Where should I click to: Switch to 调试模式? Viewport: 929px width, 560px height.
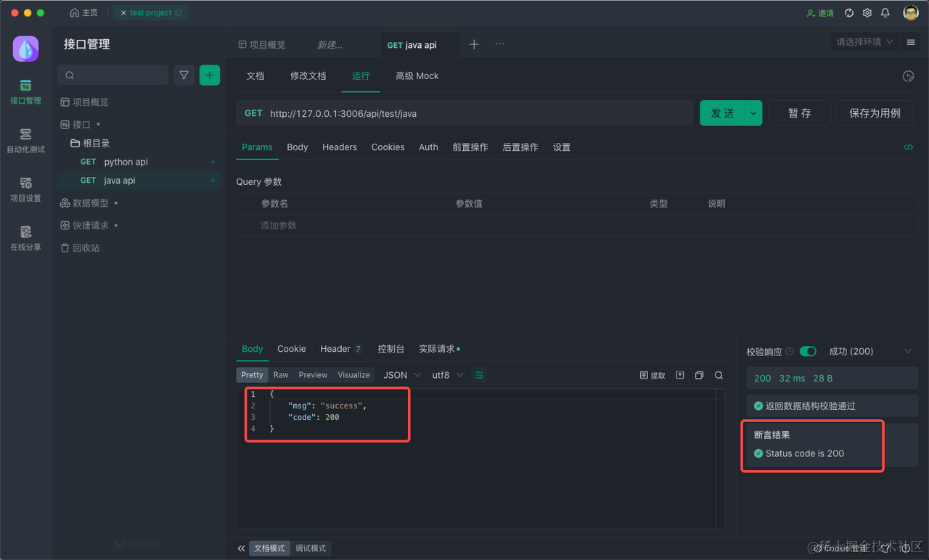pos(311,548)
